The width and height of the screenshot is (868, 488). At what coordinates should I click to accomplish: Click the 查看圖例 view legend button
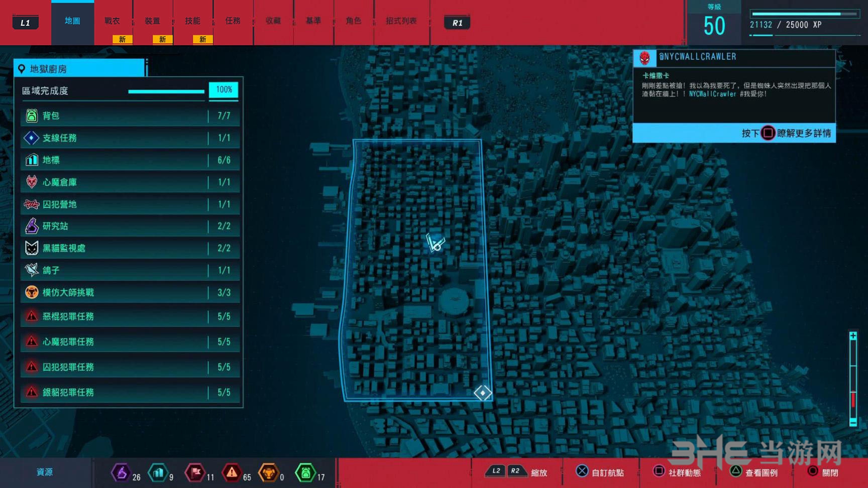(x=753, y=472)
